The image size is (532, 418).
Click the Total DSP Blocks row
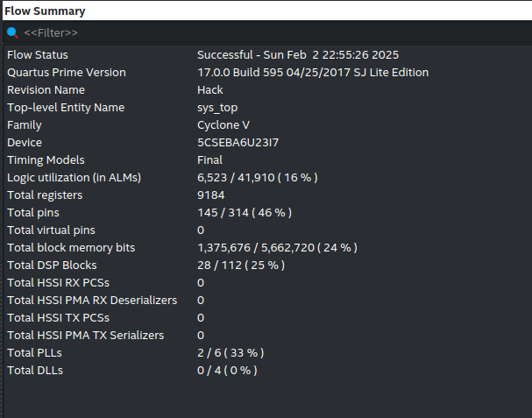pos(52,266)
